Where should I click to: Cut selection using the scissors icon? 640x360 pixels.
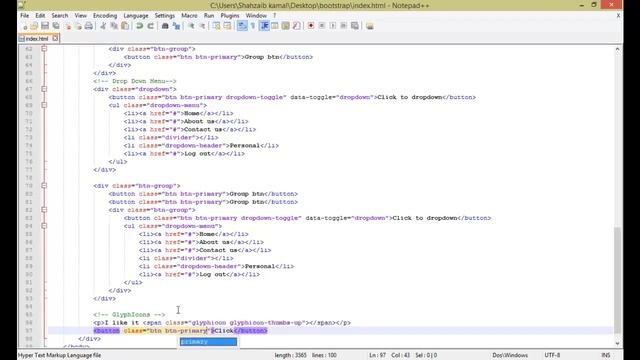(103, 26)
